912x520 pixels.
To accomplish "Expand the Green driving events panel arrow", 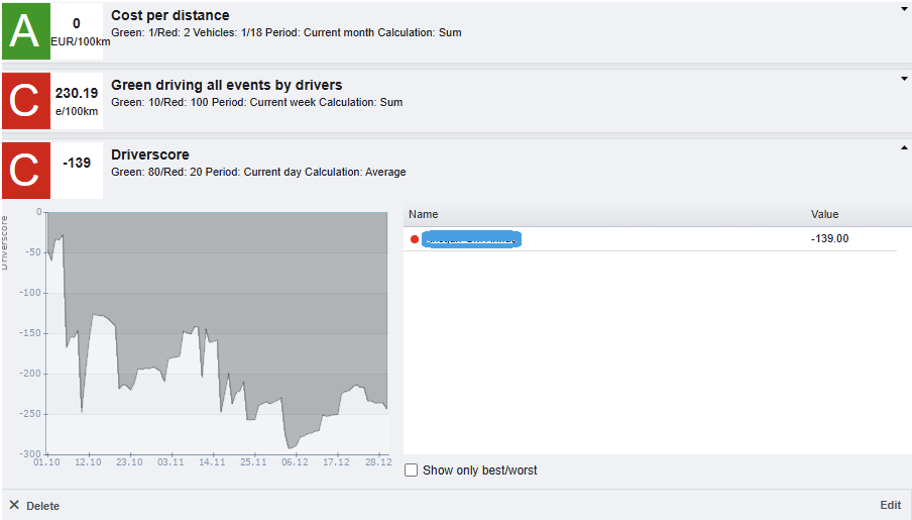I will pos(904,79).
